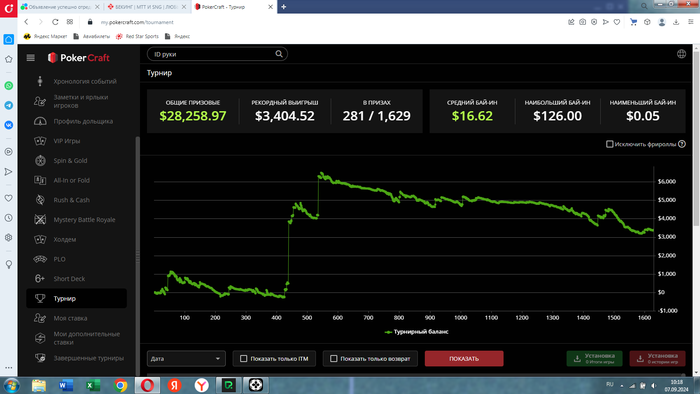Open the language globe icon
Image resolution: width=700 pixels, height=394 pixels.
681,54
